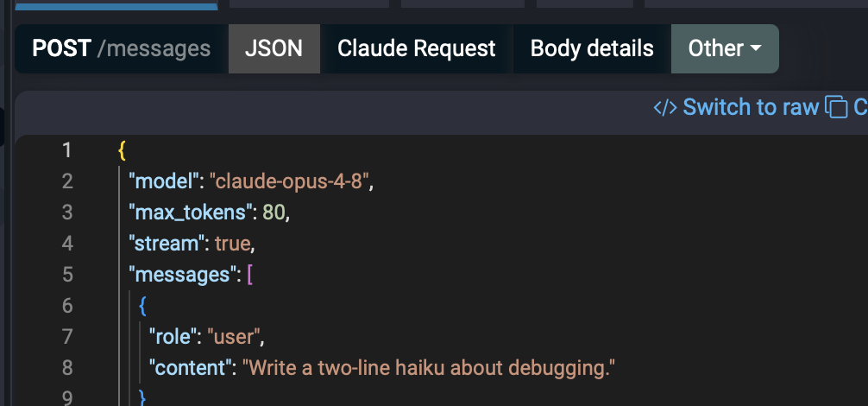Click the POST /messages label

(x=122, y=48)
